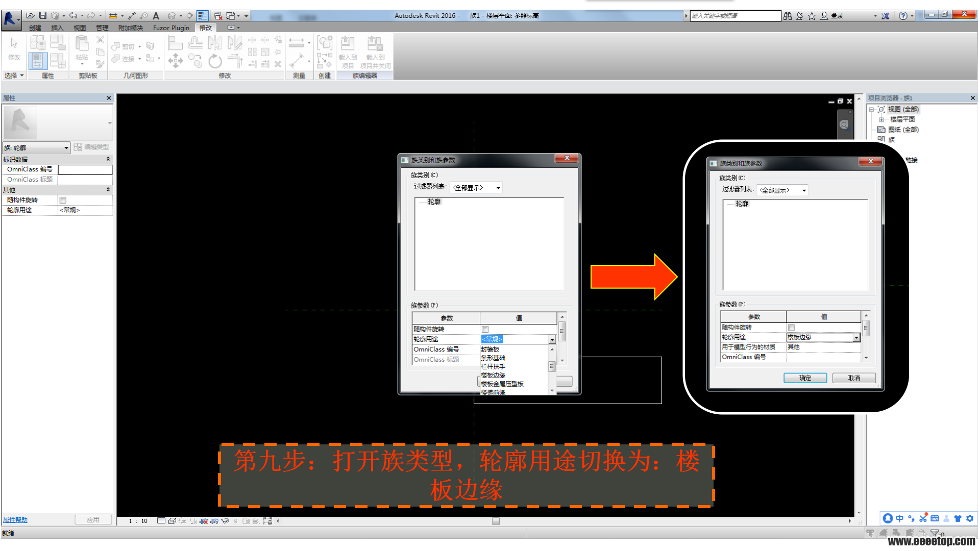The width and height of the screenshot is (980, 551).
Task: Collapse 视图 (全部) node in project browser
Action: [871, 109]
